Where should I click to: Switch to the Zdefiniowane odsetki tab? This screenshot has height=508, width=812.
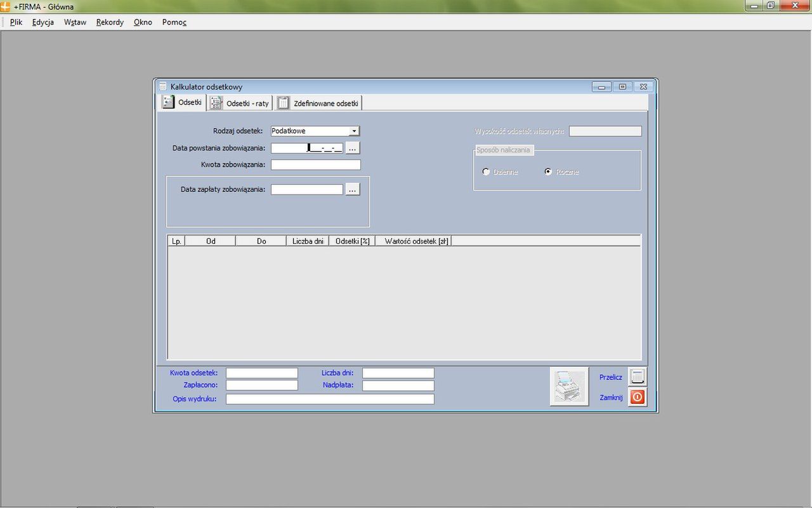[x=318, y=103]
